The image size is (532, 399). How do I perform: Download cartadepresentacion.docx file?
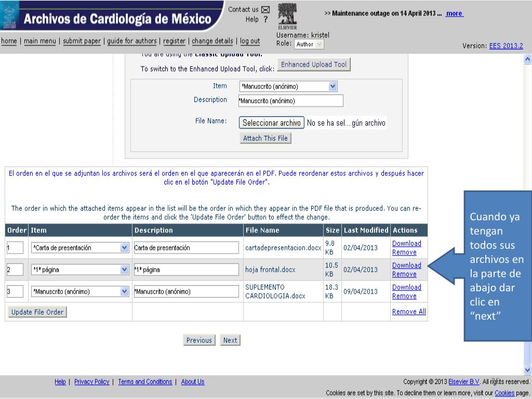(406, 243)
